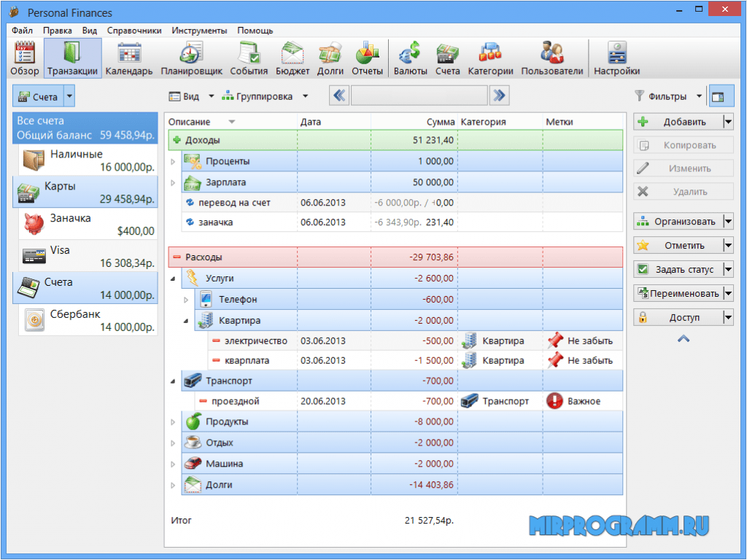Open the Календарь calendar view
Image resolution: width=747 pixels, height=560 pixels.
(129, 58)
